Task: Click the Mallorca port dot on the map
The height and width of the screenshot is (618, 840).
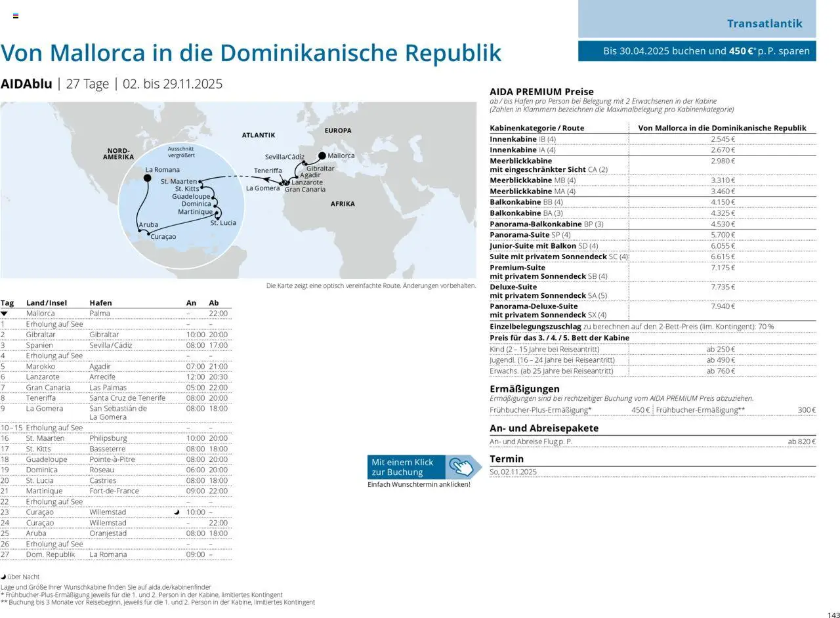Action: pyautogui.click(x=322, y=155)
